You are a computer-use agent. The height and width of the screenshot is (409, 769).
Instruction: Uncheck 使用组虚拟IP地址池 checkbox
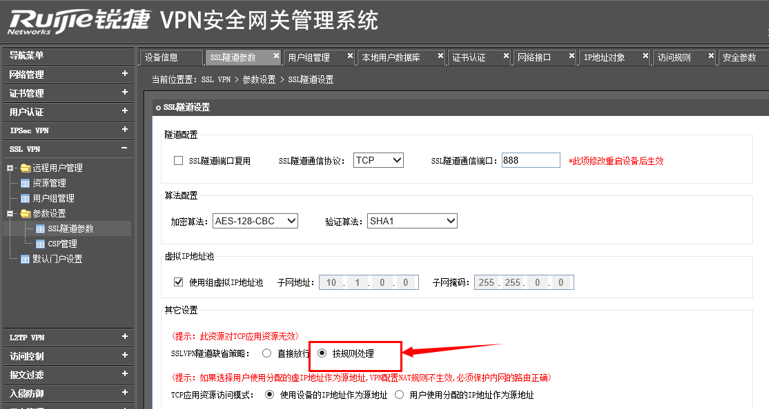pos(179,283)
